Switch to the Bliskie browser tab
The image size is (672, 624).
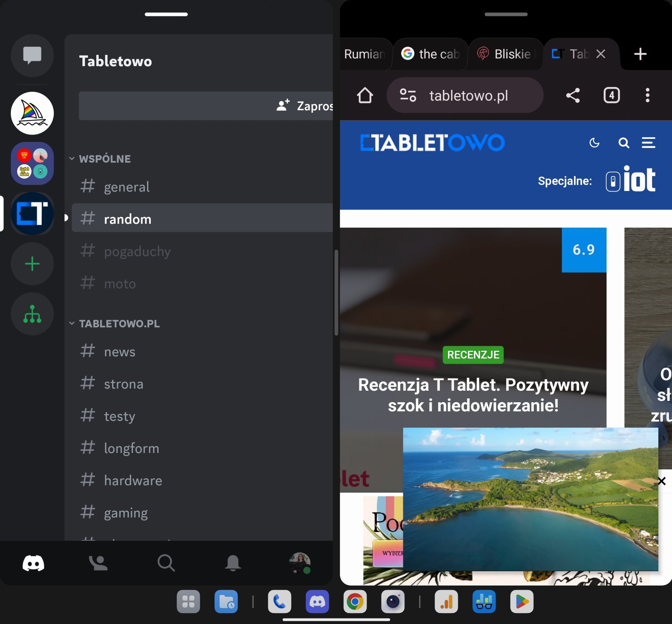click(x=506, y=54)
